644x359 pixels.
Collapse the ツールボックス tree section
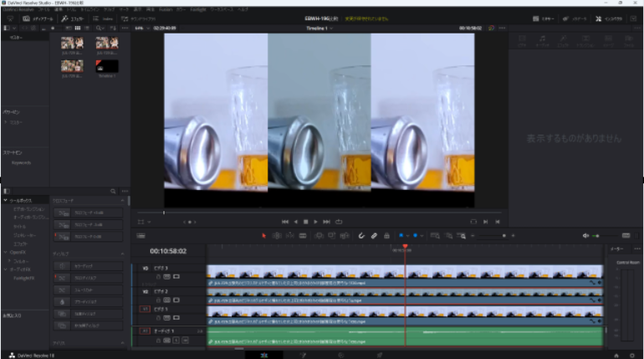4,201
